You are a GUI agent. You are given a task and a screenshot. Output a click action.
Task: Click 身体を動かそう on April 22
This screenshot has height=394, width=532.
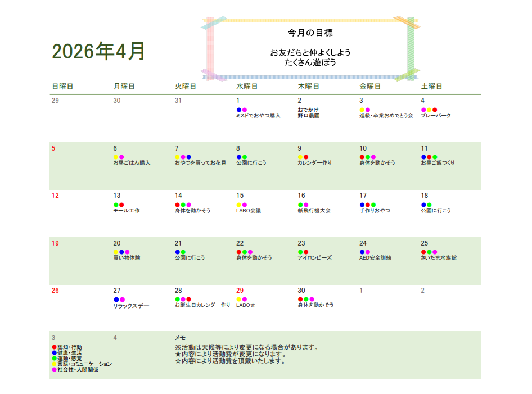(254, 257)
